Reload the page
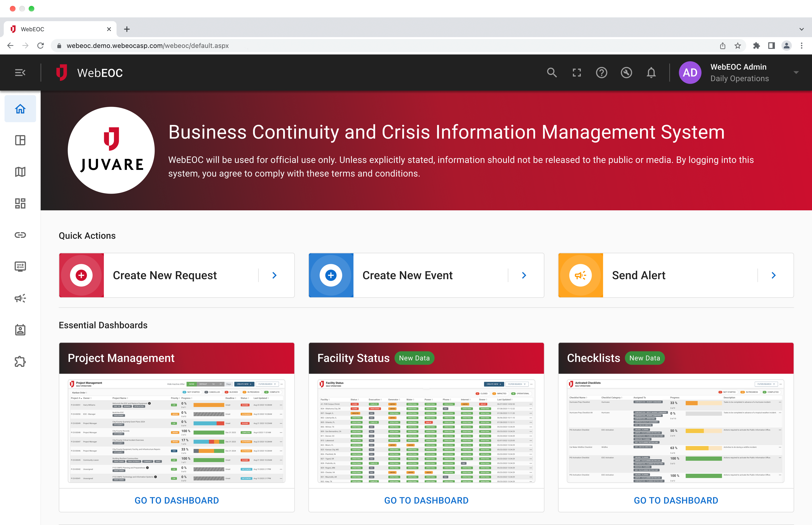 pos(41,45)
